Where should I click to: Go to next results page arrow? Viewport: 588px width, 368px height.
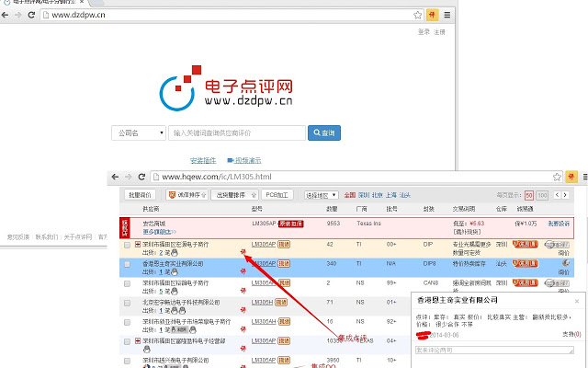click(565, 195)
